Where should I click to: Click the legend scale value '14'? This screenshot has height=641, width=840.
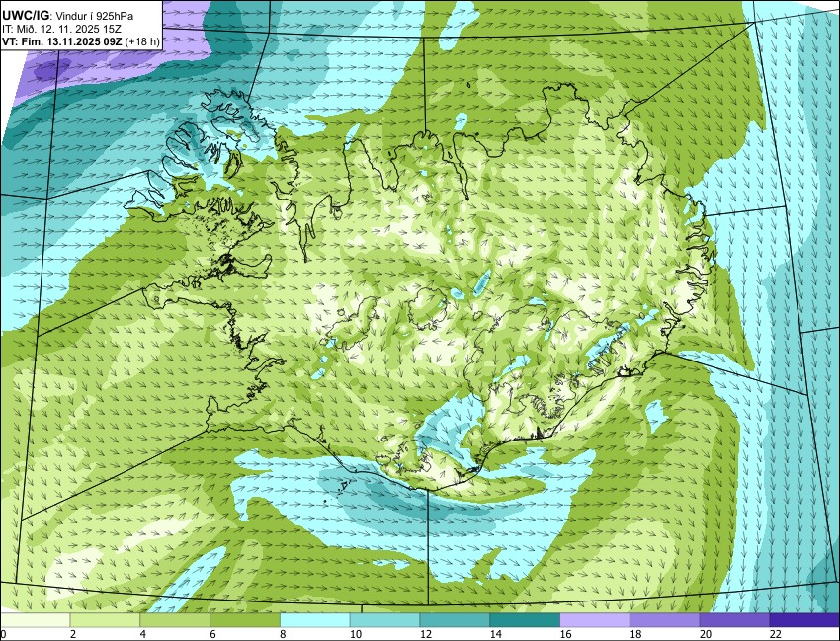[x=495, y=634]
